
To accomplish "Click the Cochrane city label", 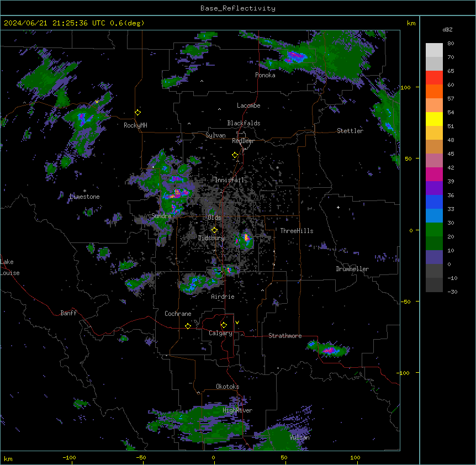I will pos(178,314).
